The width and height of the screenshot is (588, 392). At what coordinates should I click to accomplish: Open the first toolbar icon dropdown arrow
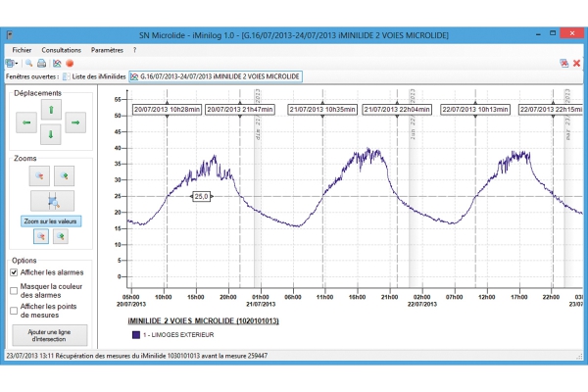[17, 64]
